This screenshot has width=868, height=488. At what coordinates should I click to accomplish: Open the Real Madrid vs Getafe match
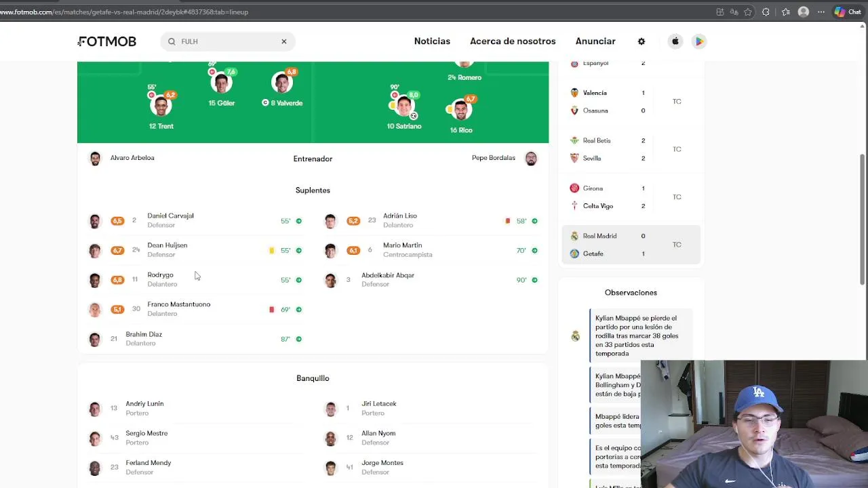coord(631,245)
